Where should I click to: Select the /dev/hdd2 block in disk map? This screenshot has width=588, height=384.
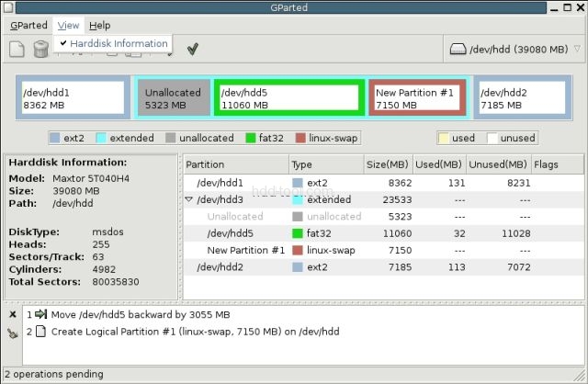(523, 98)
